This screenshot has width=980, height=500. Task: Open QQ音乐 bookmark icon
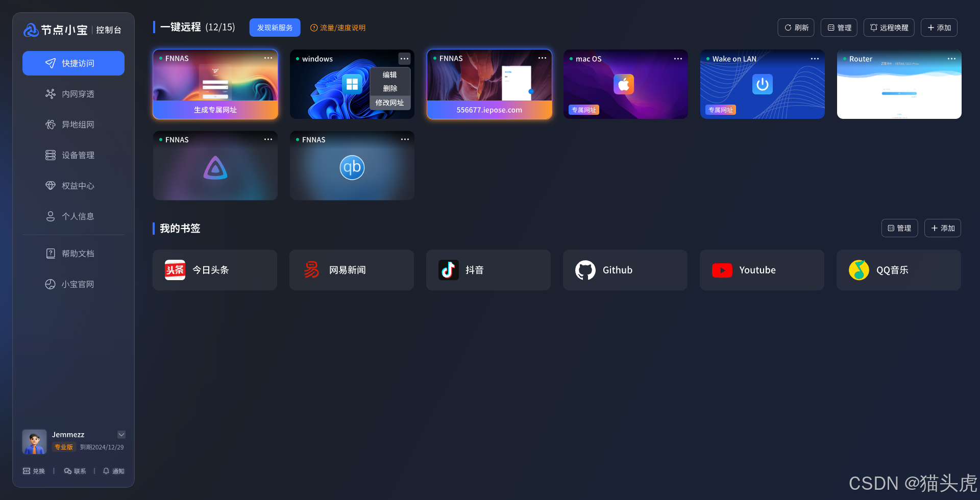tap(859, 270)
